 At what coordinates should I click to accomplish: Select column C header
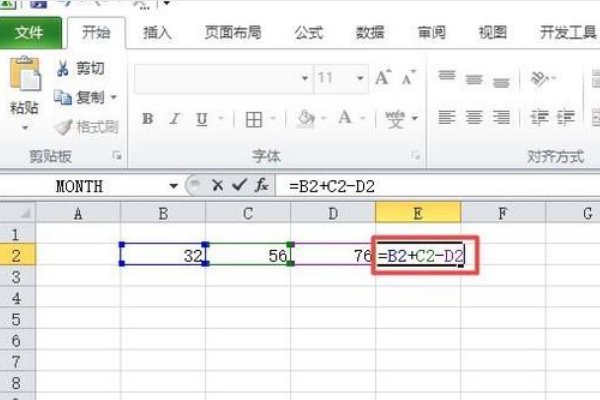tap(248, 213)
